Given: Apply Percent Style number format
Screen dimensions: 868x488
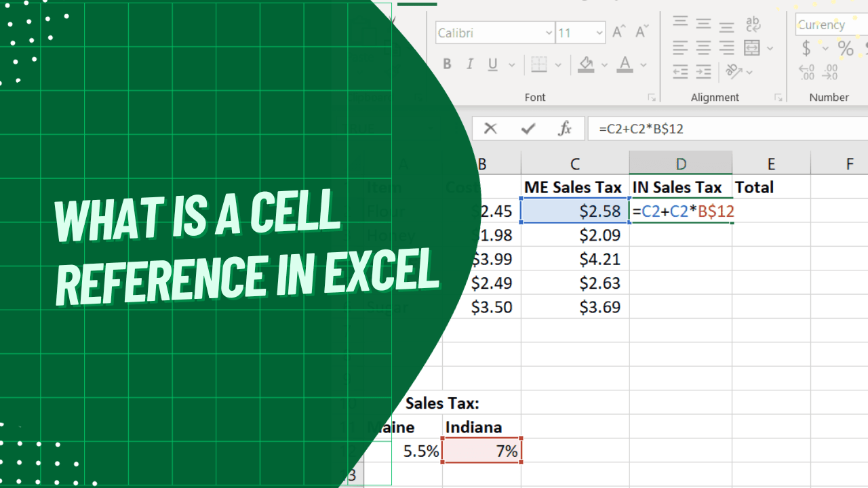Looking at the screenshot, I should tap(846, 48).
